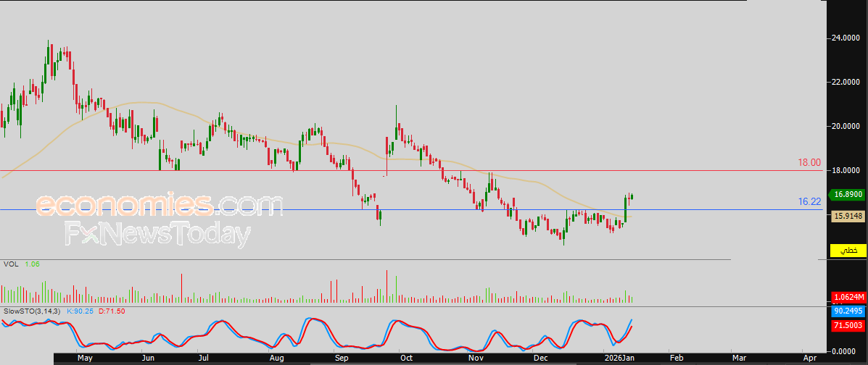Click the VOL indicator label
The height and width of the screenshot is (365, 868).
coord(11,264)
